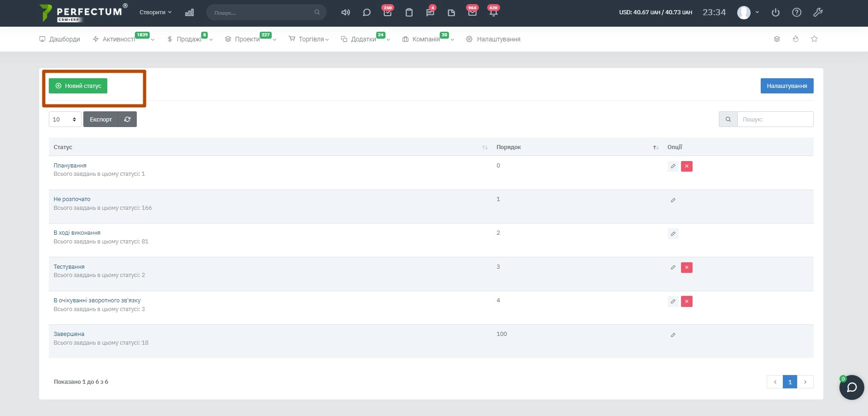Edit В очікуванні зворотного зв'язку status
Image resolution: width=868 pixels, height=416 pixels.
click(x=673, y=301)
